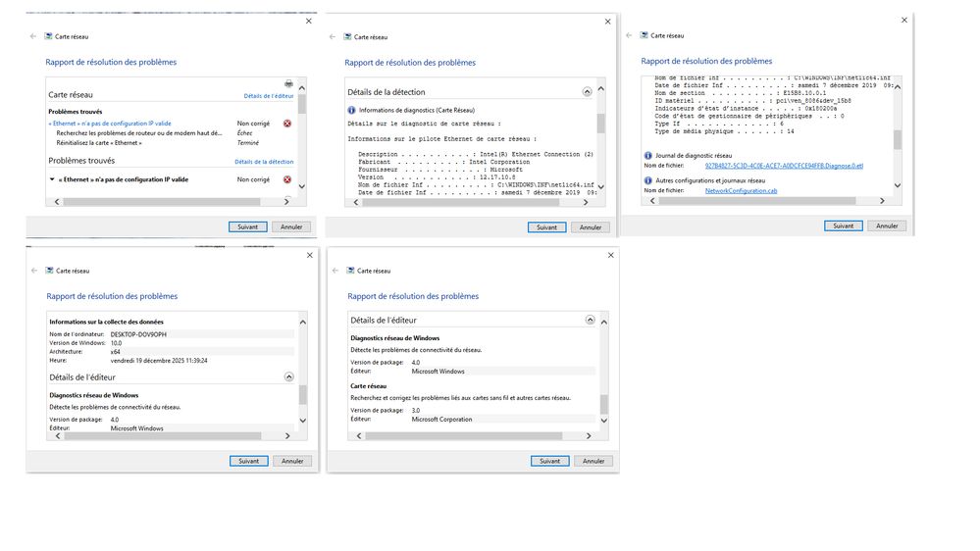Click scroll up arrow in Problèmes trouvés report

(x=302, y=88)
